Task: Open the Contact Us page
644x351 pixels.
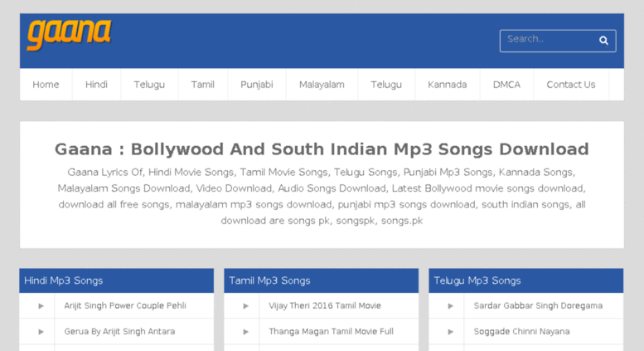Action: (571, 85)
